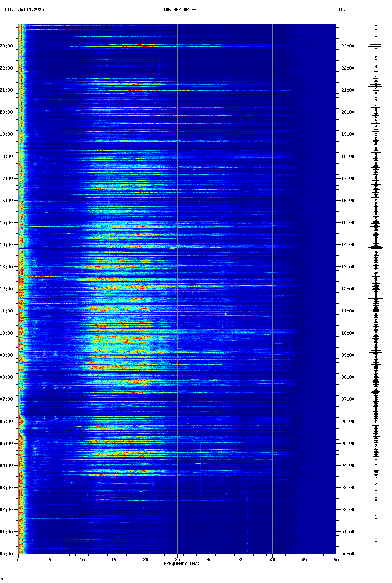Click 15:00 on the right time axis

click(348, 223)
